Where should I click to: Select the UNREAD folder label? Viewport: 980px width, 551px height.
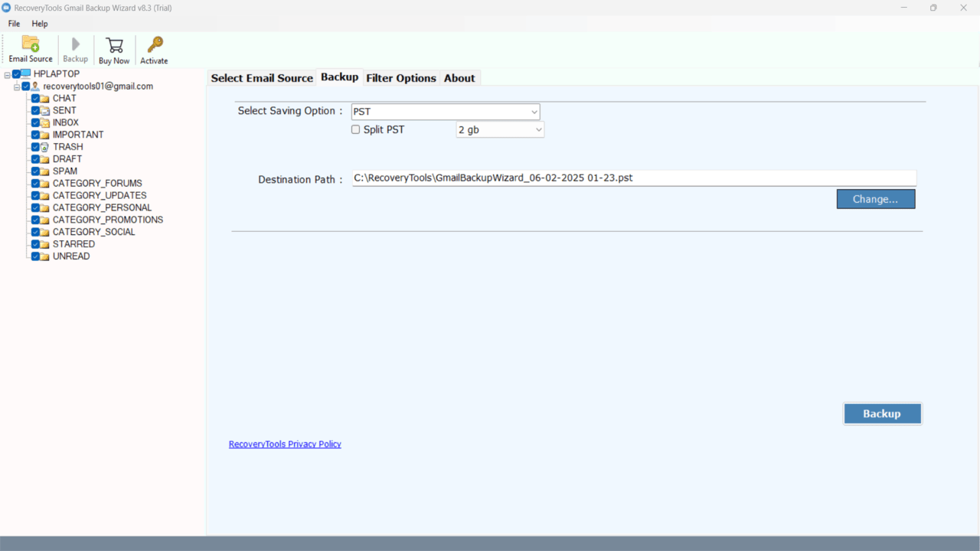(71, 256)
